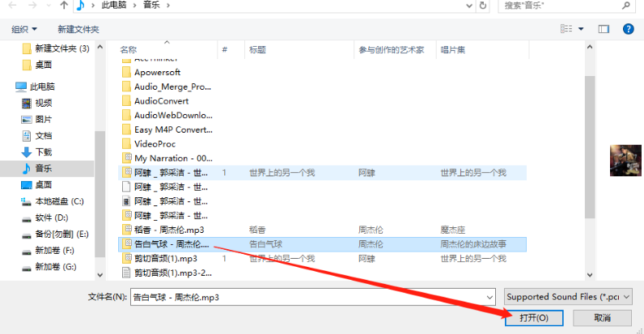This screenshot has height=334, width=644.
Task: Select 稻香 - 周杰伦.mp3 file
Action: pos(163,230)
